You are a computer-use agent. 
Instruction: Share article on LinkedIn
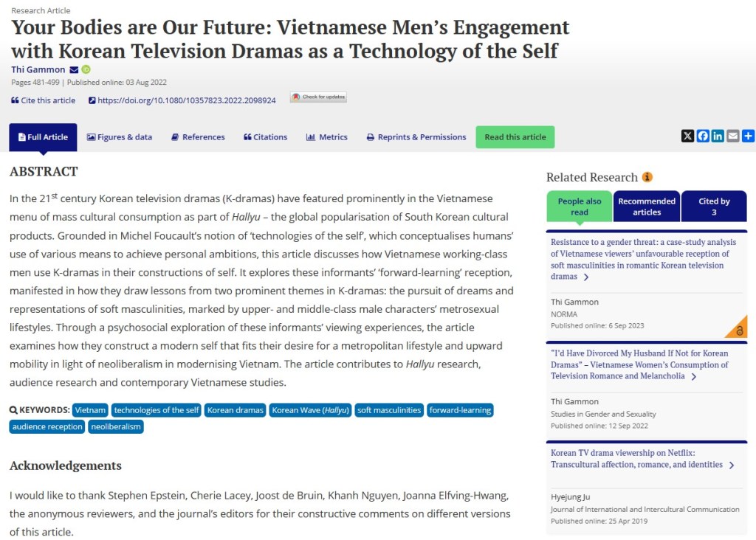coord(718,136)
